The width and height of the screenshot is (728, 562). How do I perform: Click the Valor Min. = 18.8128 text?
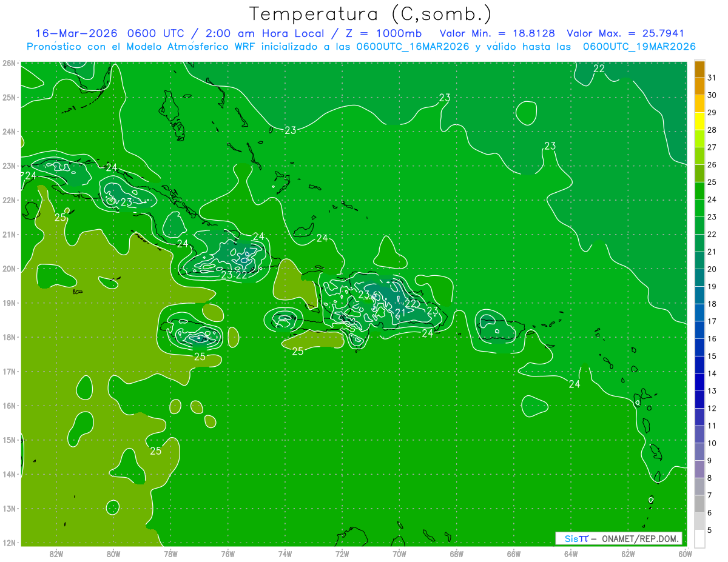497,33
